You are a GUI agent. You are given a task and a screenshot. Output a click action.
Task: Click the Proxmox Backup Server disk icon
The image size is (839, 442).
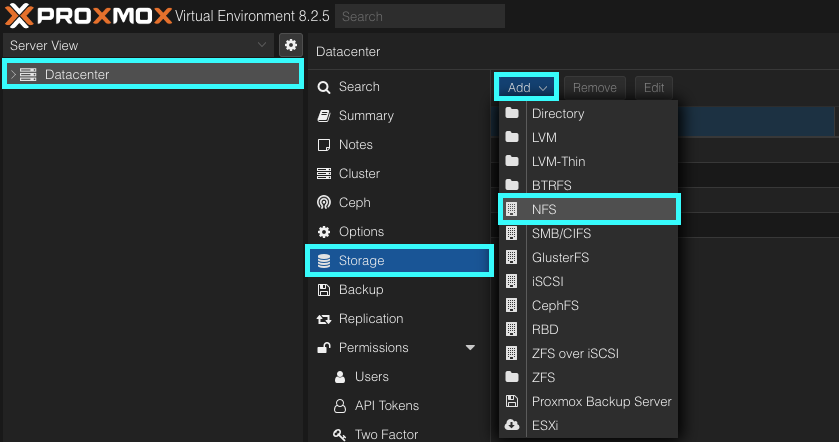point(512,401)
